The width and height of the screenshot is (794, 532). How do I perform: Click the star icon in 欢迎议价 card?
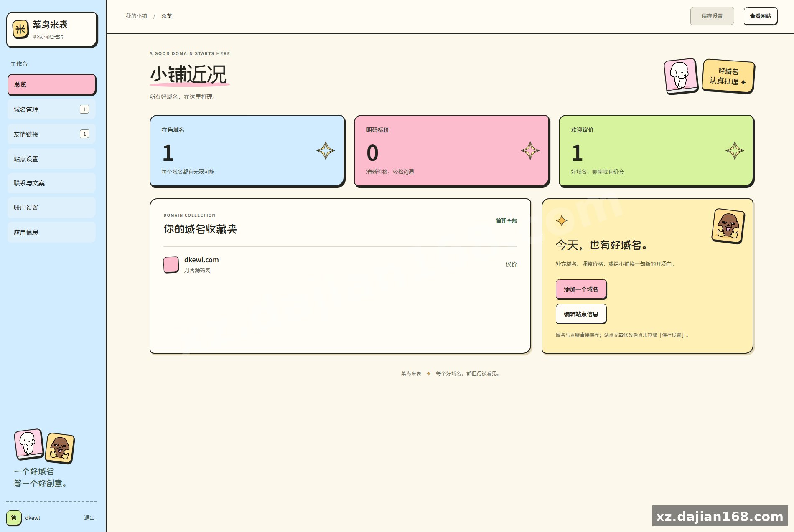pyautogui.click(x=735, y=151)
